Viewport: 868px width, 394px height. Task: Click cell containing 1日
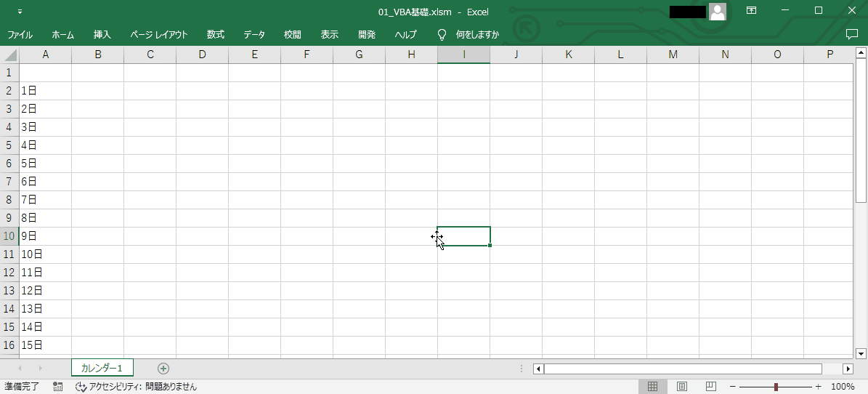coord(45,91)
